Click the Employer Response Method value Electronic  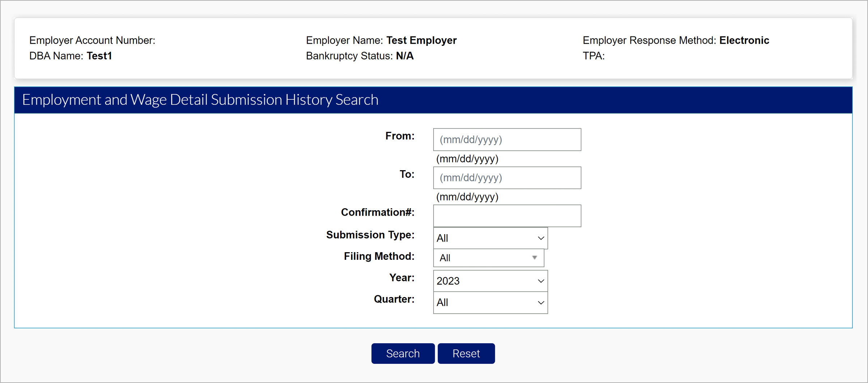pos(744,40)
